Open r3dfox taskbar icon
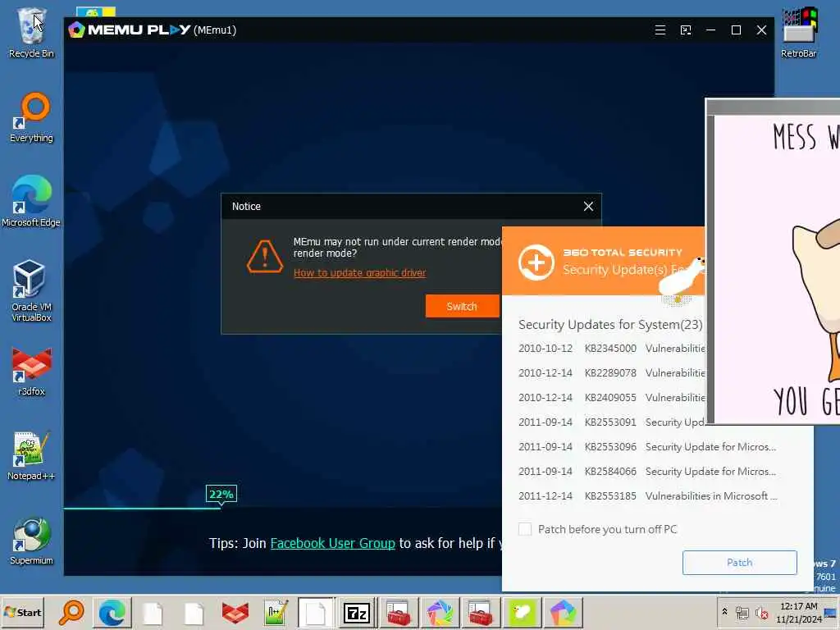The image size is (840, 630). 235,612
